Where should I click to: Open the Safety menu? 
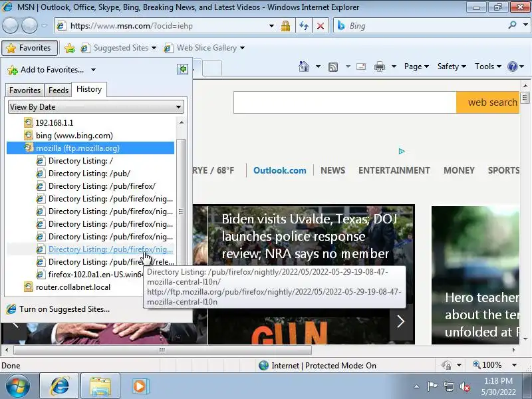tap(452, 66)
